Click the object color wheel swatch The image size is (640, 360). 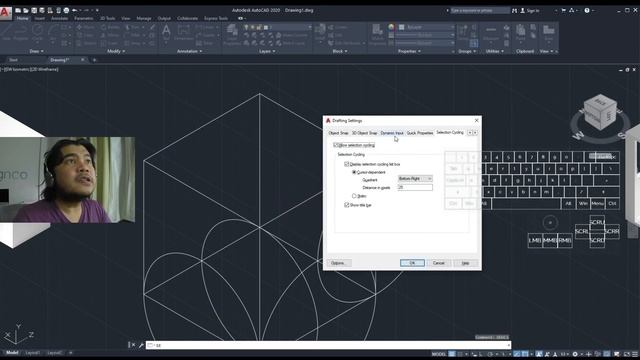pyautogui.click(x=391, y=27)
